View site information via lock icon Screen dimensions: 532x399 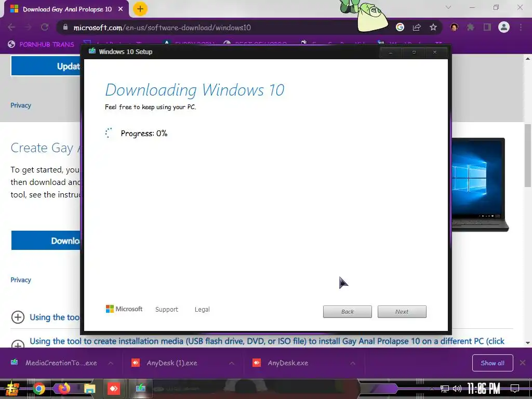click(65, 28)
